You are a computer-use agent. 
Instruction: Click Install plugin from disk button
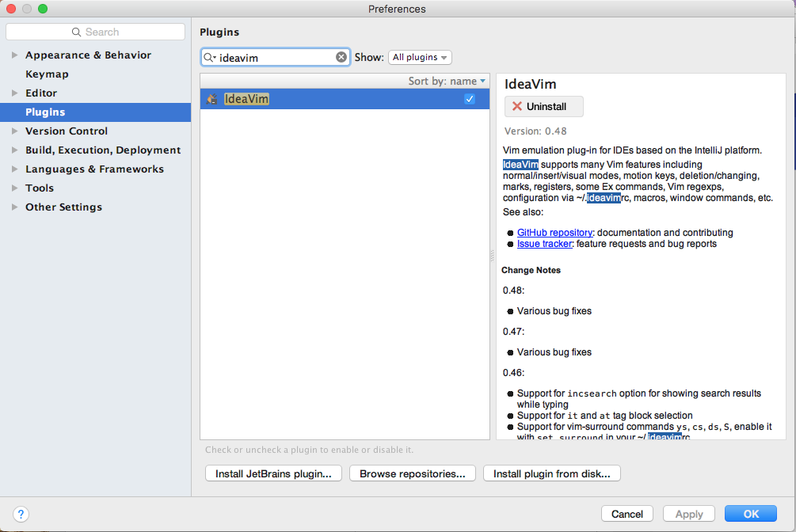tap(552, 473)
